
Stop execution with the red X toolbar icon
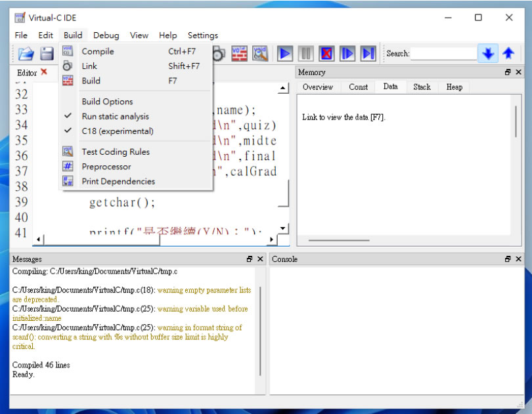pyautogui.click(x=326, y=54)
